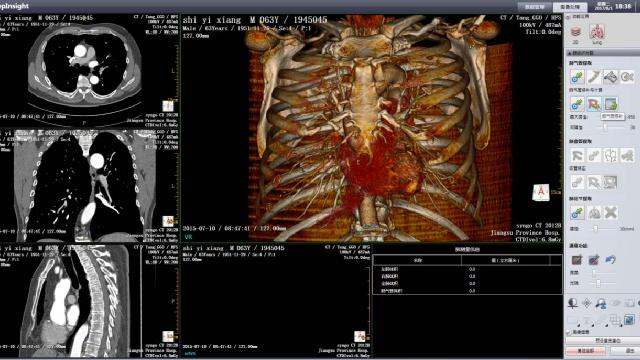The height and width of the screenshot is (360, 640).
Task: Click the blue undo arrow icon
Action: [x=610, y=259]
